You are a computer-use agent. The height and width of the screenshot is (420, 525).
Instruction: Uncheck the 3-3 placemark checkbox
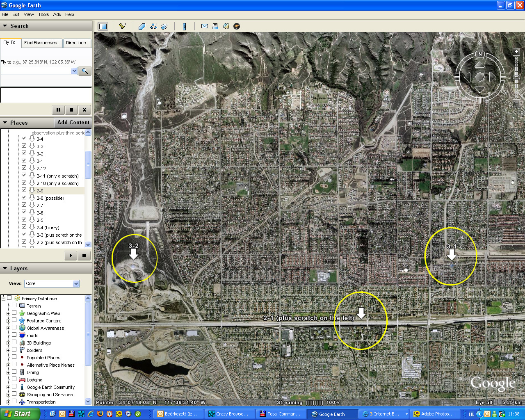pos(24,146)
